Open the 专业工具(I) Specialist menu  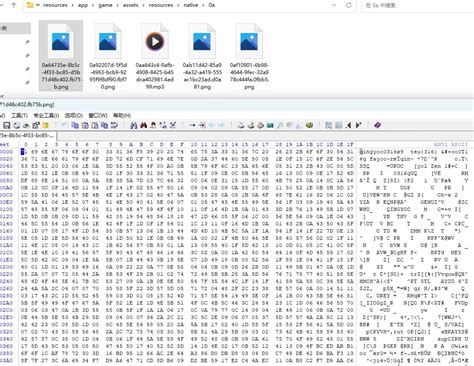(46, 115)
